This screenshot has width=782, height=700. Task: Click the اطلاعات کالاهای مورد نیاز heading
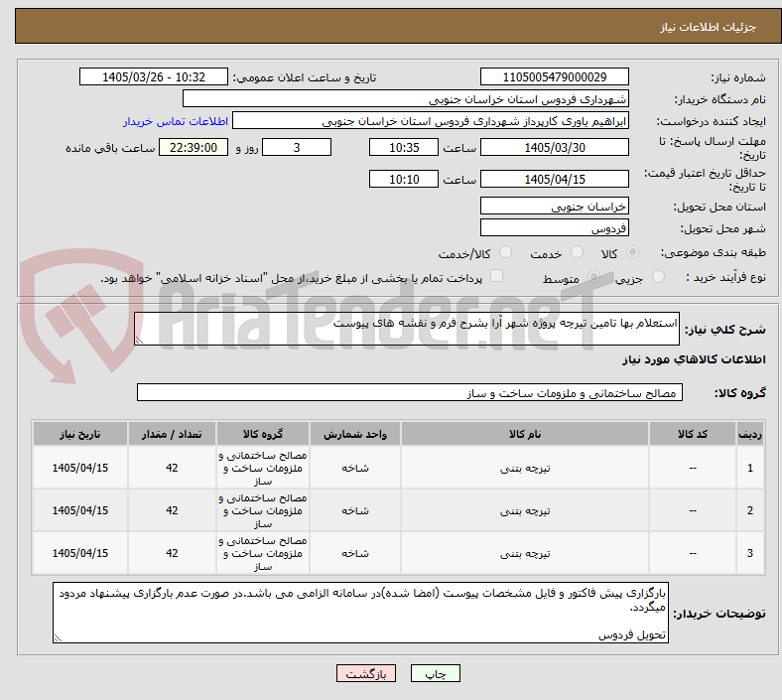pos(694,359)
